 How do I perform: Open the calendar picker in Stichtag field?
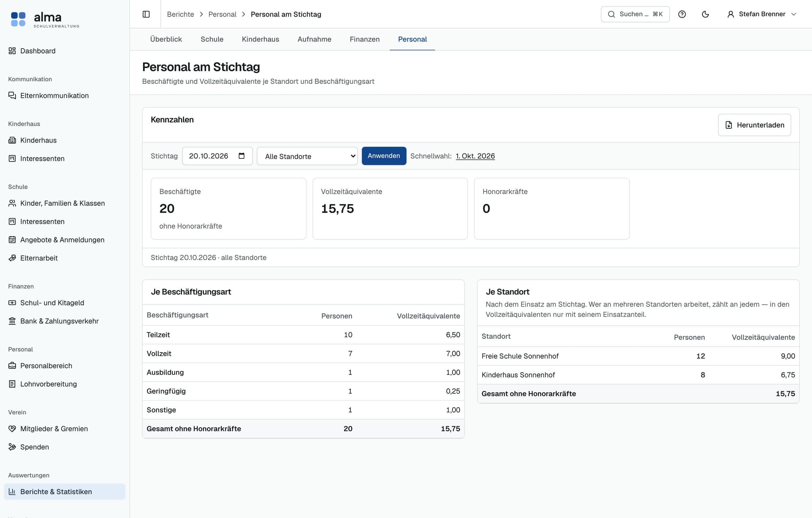(x=242, y=156)
